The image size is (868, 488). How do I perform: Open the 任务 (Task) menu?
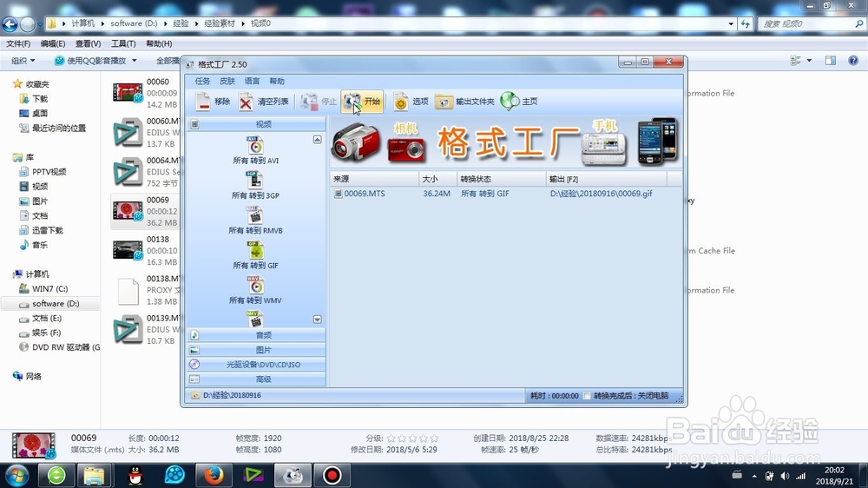(x=202, y=81)
